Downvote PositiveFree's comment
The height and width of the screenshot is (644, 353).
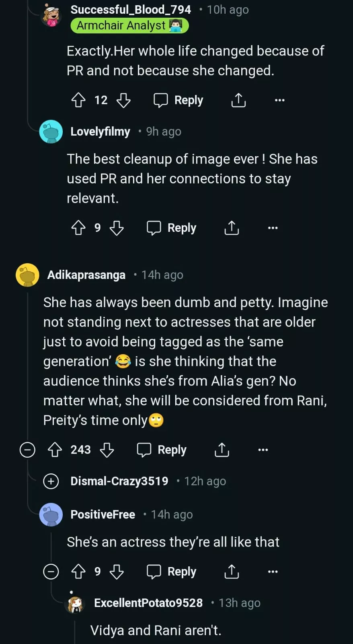point(117,572)
